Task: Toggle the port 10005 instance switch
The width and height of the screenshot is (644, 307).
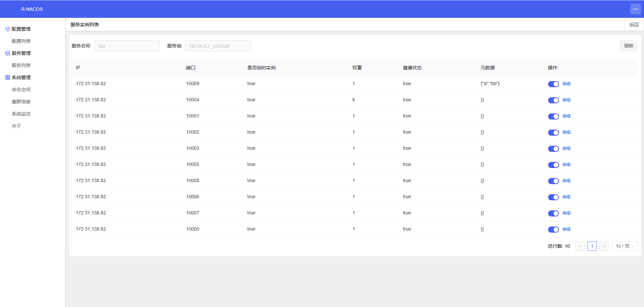Action: (x=553, y=165)
